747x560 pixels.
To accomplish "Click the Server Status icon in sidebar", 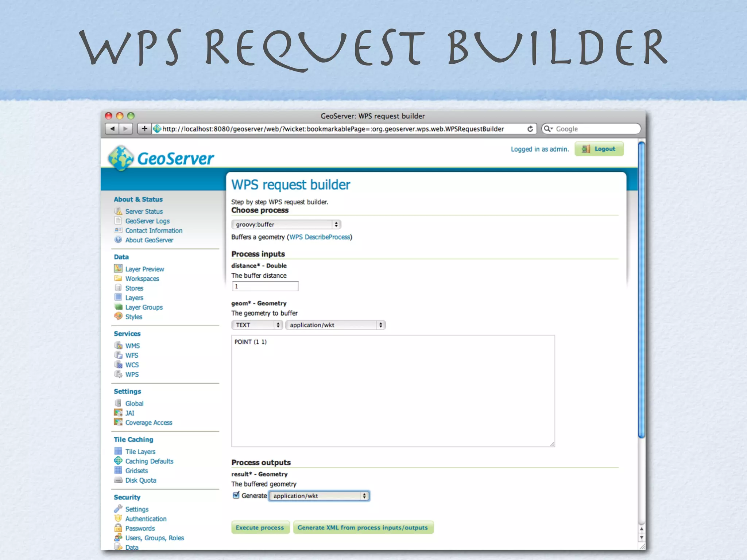I will (x=118, y=211).
